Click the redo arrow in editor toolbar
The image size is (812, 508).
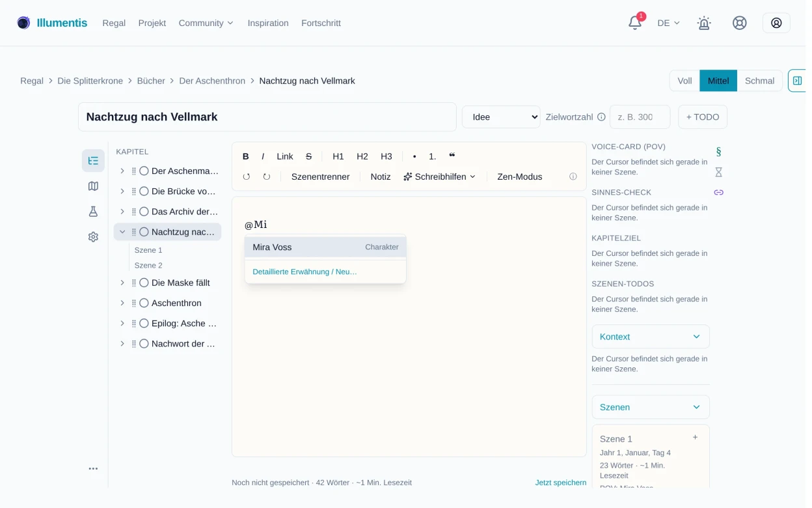pyautogui.click(x=267, y=176)
